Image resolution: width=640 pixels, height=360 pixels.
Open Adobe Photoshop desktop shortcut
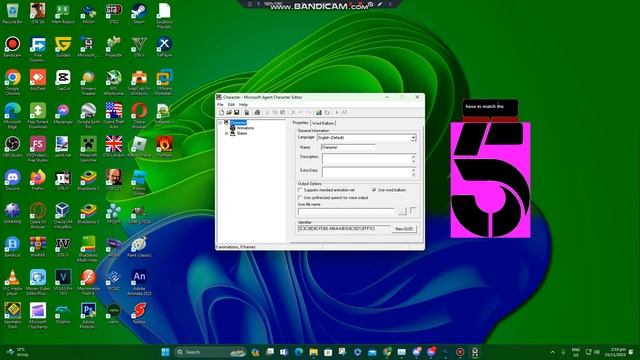pos(88,316)
